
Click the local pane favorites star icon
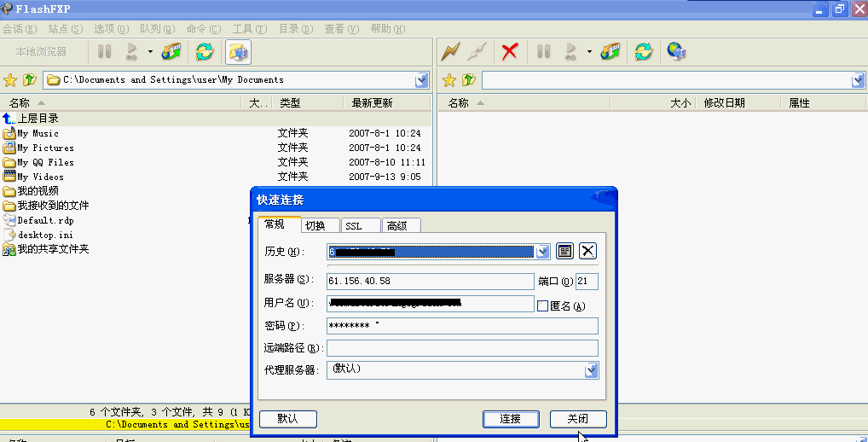(10, 80)
